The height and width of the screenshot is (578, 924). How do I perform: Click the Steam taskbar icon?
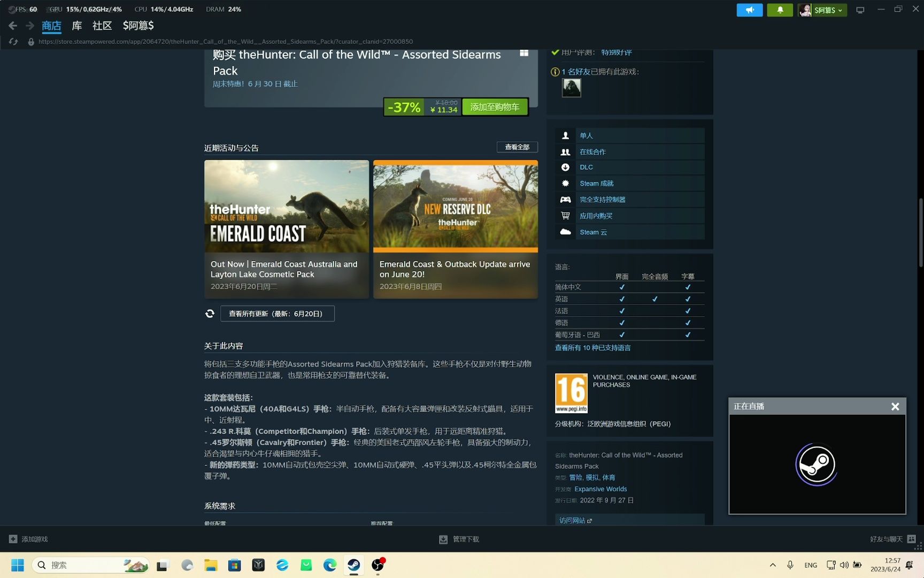tap(353, 565)
